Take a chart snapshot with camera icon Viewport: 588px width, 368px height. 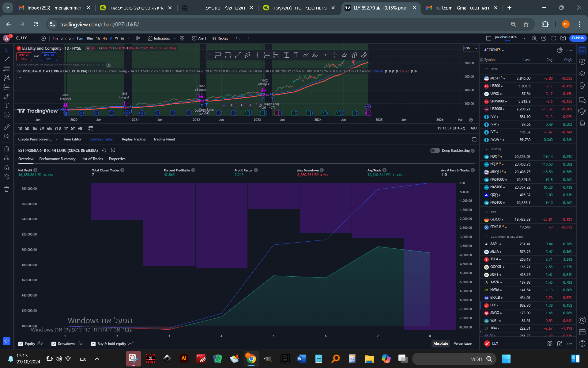click(x=563, y=38)
